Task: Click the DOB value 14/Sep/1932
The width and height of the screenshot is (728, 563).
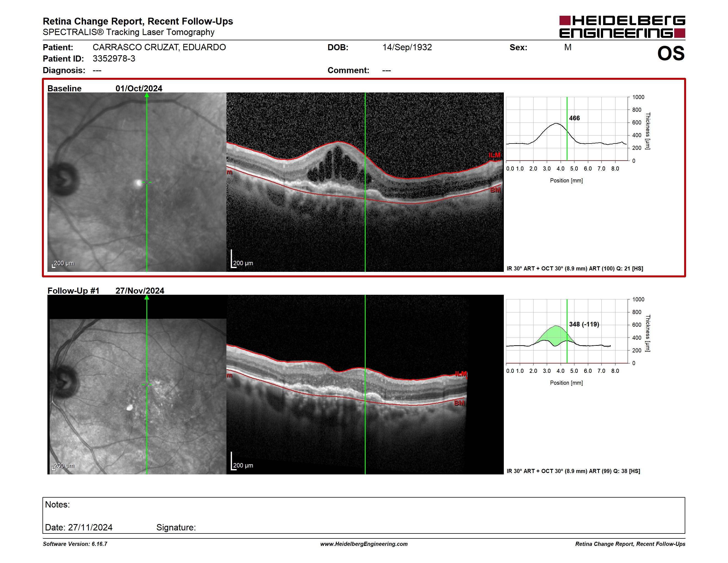Action: (x=407, y=47)
